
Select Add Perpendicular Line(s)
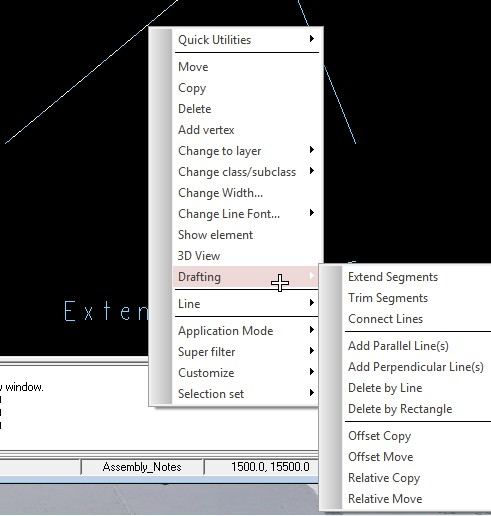[x=417, y=367]
